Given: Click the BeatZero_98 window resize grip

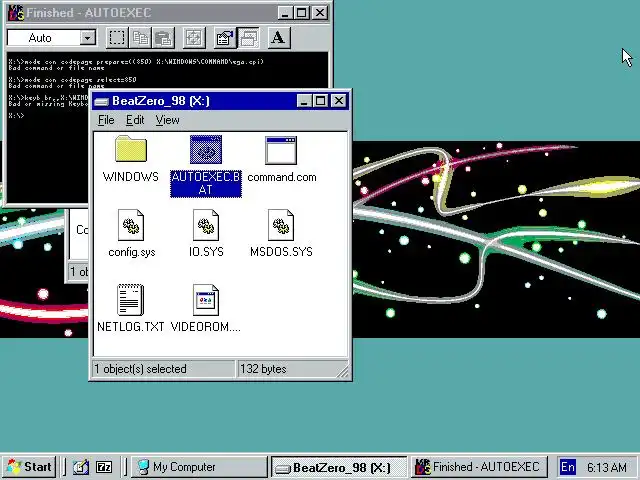Looking at the screenshot, I should 343,371.
